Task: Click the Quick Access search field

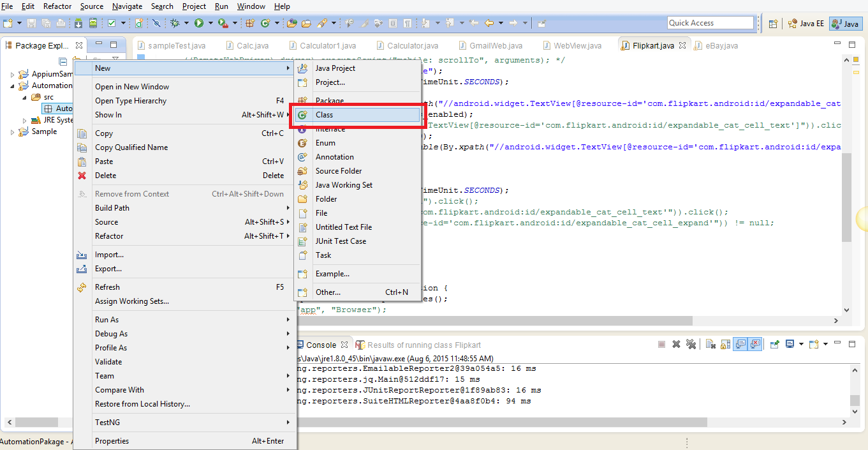Action: point(710,23)
